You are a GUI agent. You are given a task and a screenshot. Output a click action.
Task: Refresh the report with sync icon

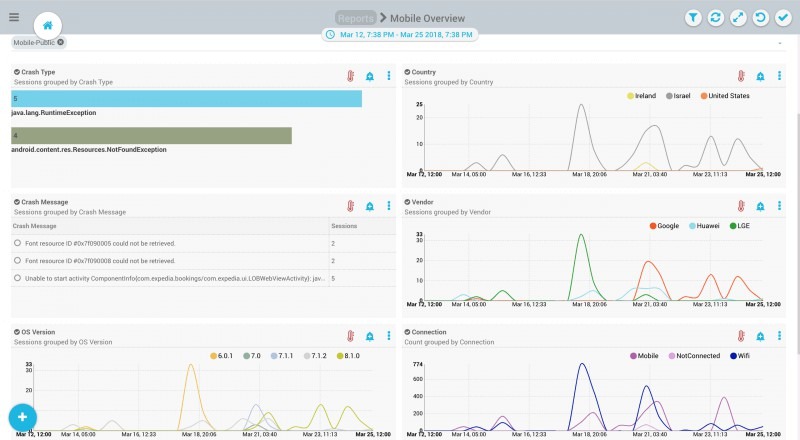715,18
